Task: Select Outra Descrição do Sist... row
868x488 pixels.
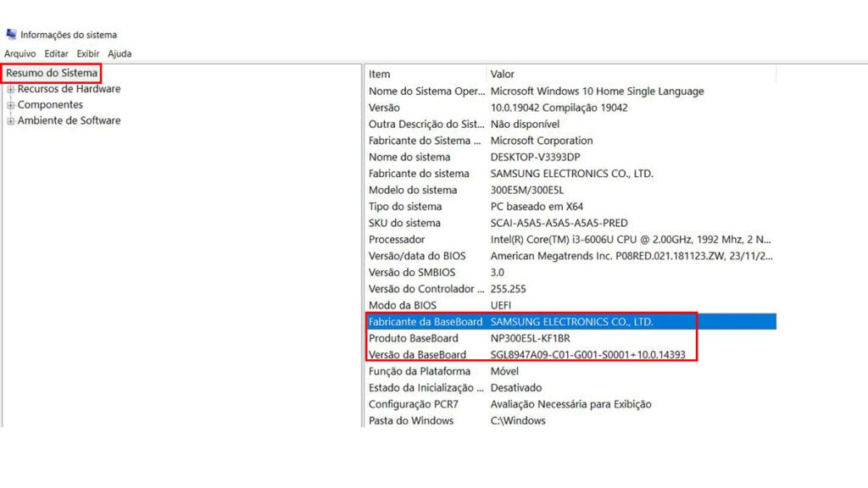Action: click(x=570, y=125)
